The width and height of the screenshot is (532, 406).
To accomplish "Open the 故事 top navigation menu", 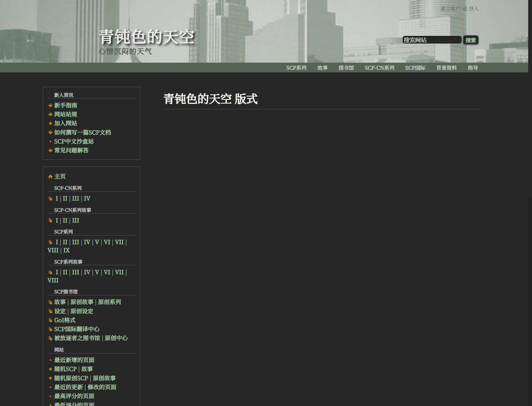I will pyautogui.click(x=322, y=68).
